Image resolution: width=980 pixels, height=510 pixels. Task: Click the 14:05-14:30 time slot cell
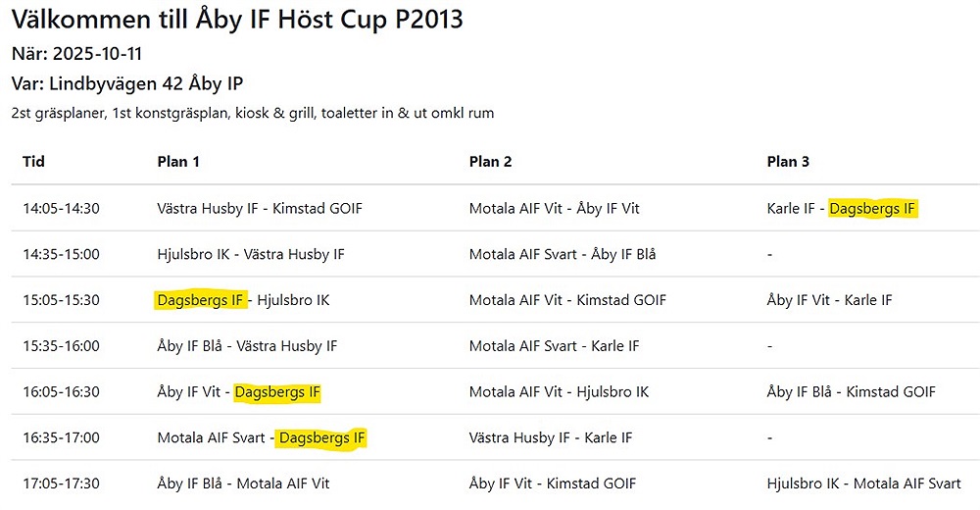61,208
